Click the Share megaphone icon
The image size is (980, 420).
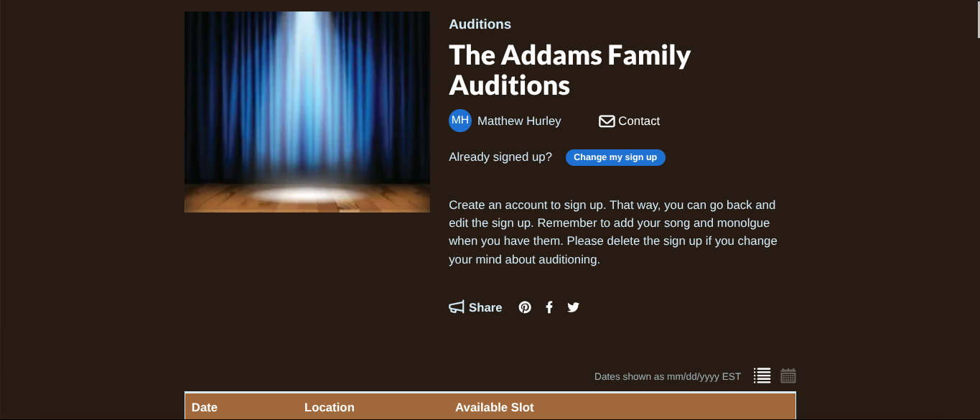point(457,307)
